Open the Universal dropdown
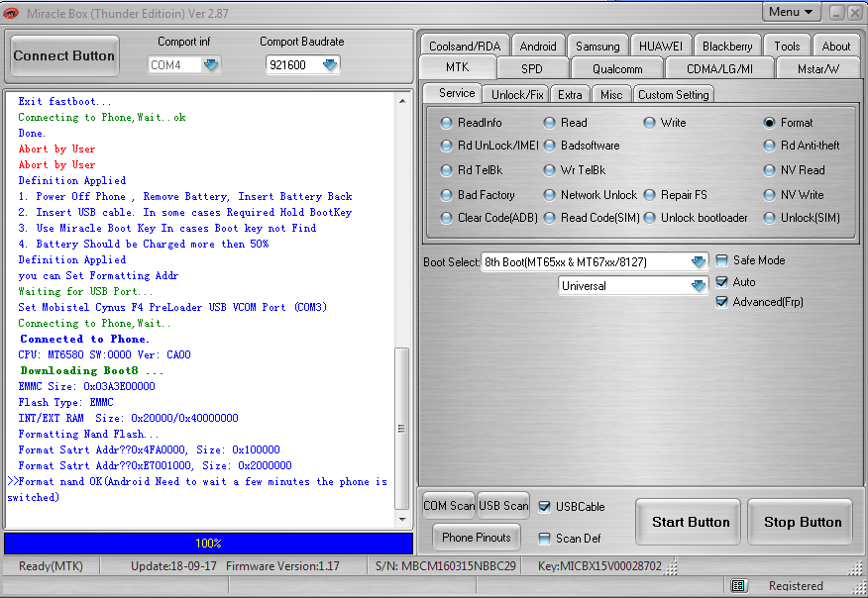 (699, 286)
